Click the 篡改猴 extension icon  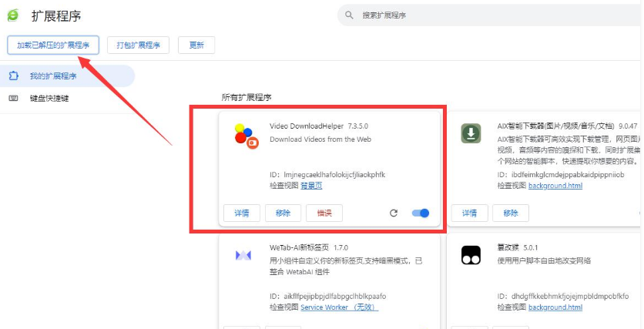click(471, 256)
